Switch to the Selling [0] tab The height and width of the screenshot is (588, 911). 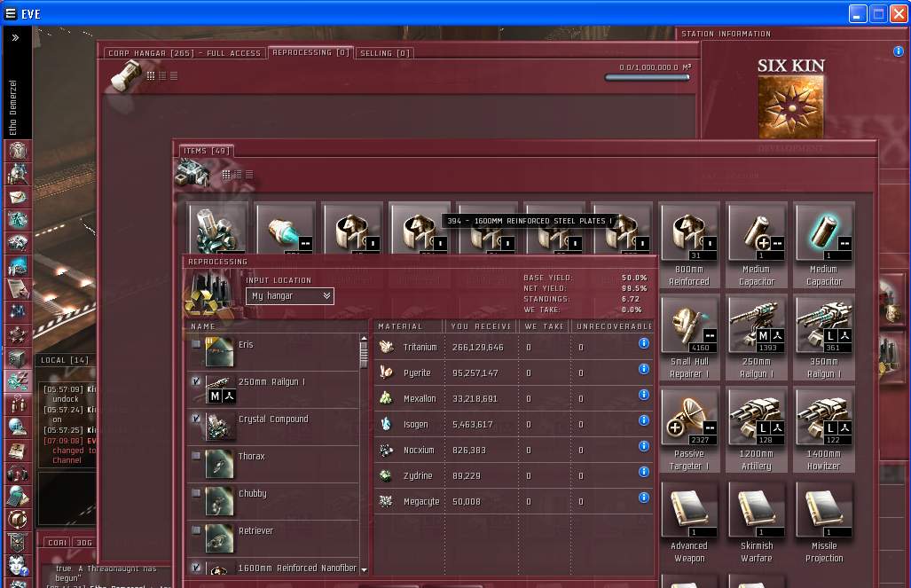pyautogui.click(x=385, y=53)
